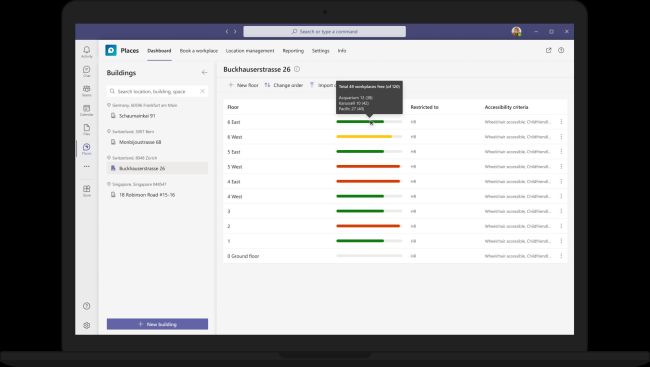The height and width of the screenshot is (367, 650).
Task: Open the Chat icon in Teams sidebar
Action: pos(87,71)
